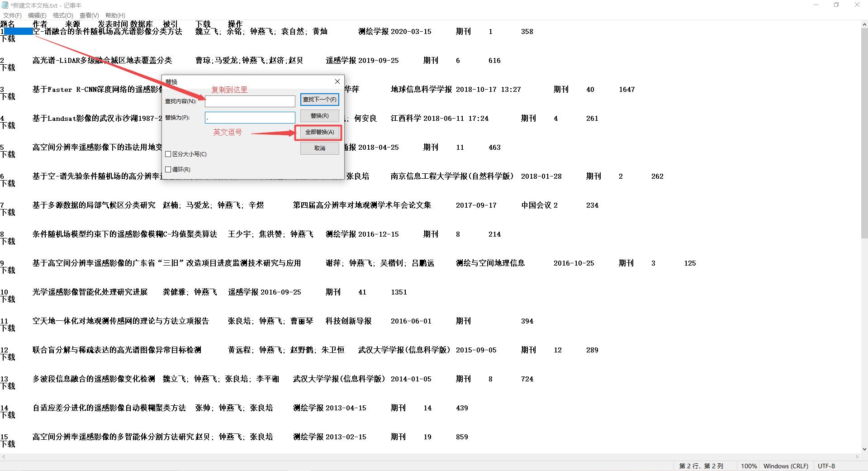Click the 查找下一个(F) button

click(x=319, y=100)
